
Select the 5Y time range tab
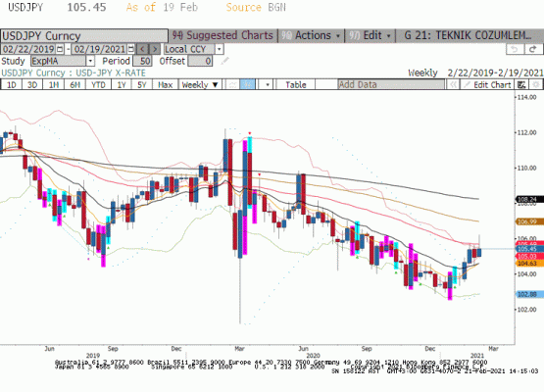tap(142, 84)
